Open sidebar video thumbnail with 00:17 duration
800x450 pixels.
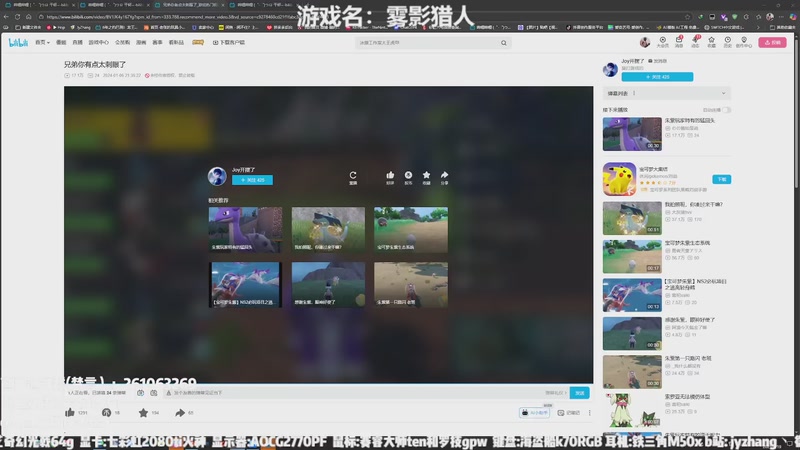pos(632,256)
